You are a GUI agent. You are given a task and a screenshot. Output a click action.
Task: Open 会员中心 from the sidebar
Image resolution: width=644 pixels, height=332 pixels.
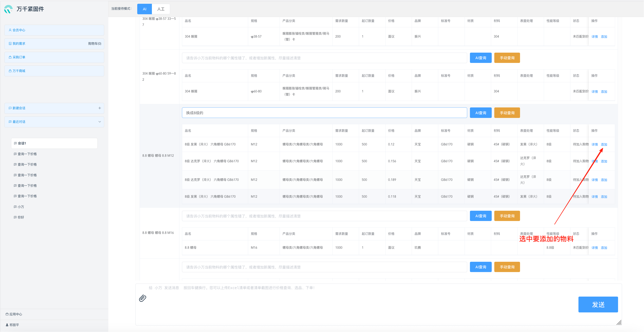pyautogui.click(x=54, y=30)
